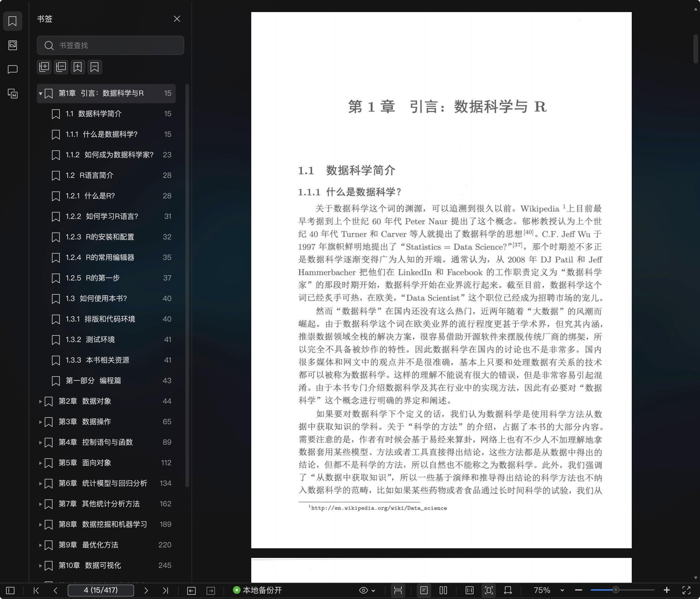700x599 pixels.
Task: Add a new bookmark icon
Action: [x=78, y=67]
